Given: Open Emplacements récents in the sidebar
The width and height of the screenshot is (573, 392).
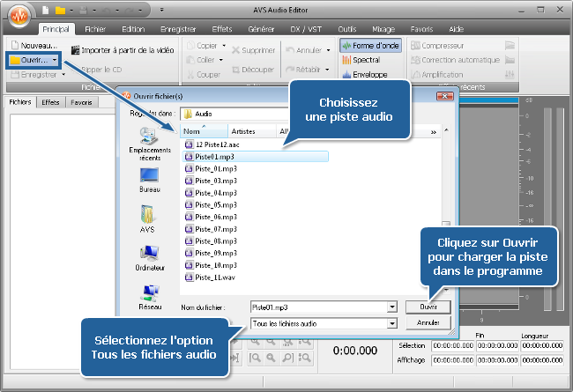Looking at the screenshot, I should [x=149, y=136].
